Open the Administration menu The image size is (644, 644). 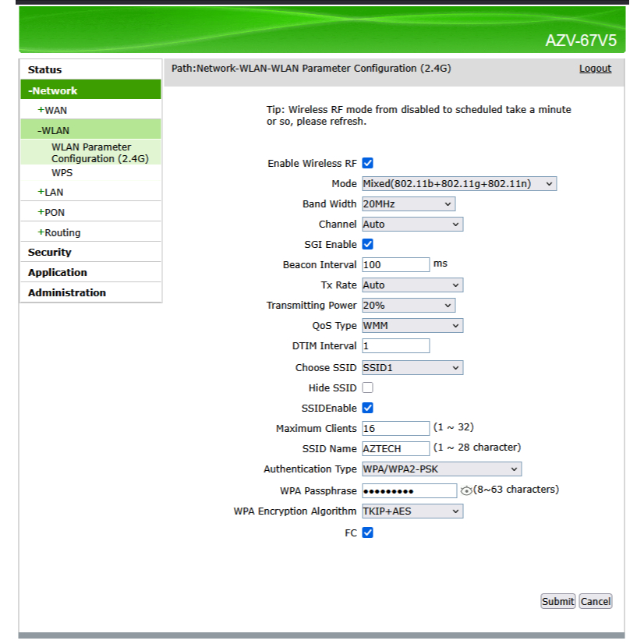pyautogui.click(x=67, y=292)
